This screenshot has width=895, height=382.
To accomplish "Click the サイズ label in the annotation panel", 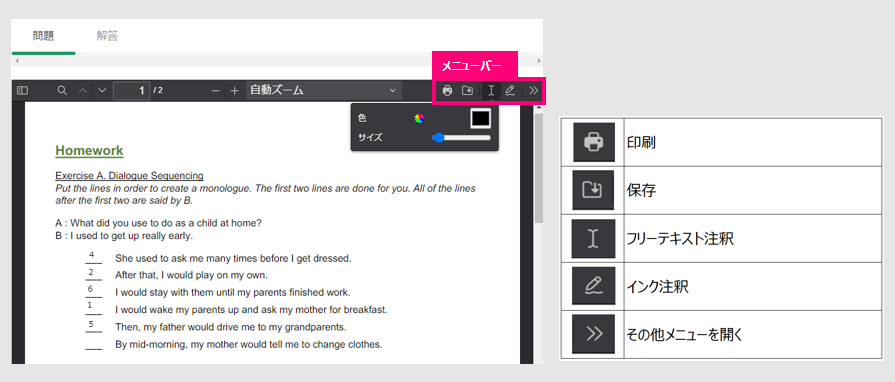I will [x=369, y=138].
